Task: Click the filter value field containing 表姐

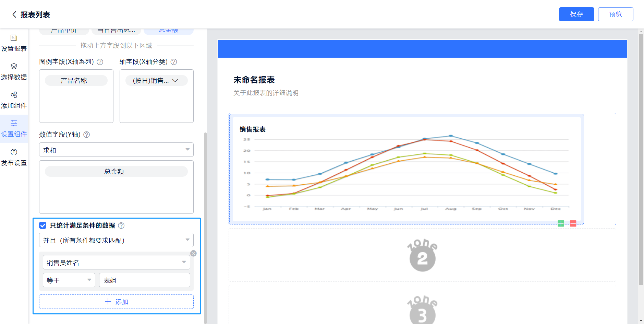Action: (144, 280)
